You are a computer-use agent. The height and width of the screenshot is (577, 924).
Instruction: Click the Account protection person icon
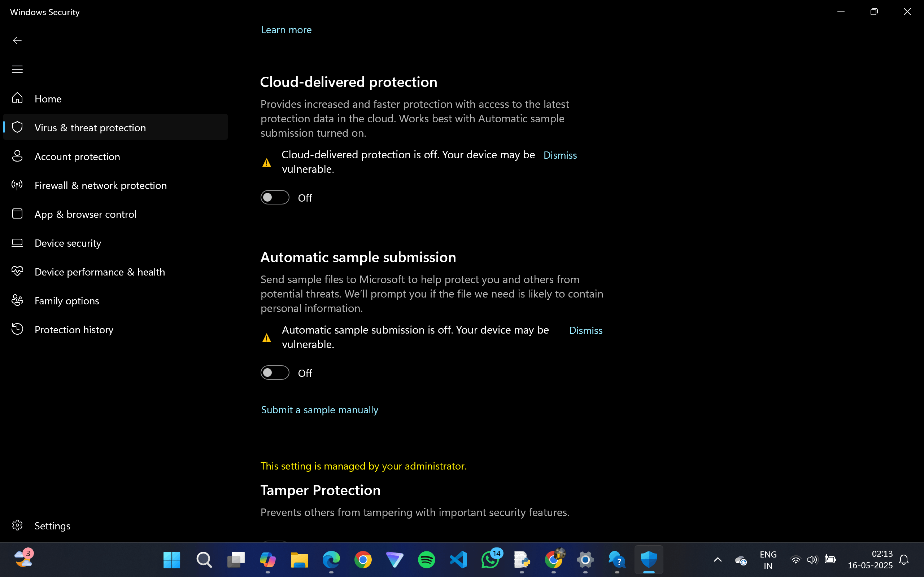[x=17, y=156]
